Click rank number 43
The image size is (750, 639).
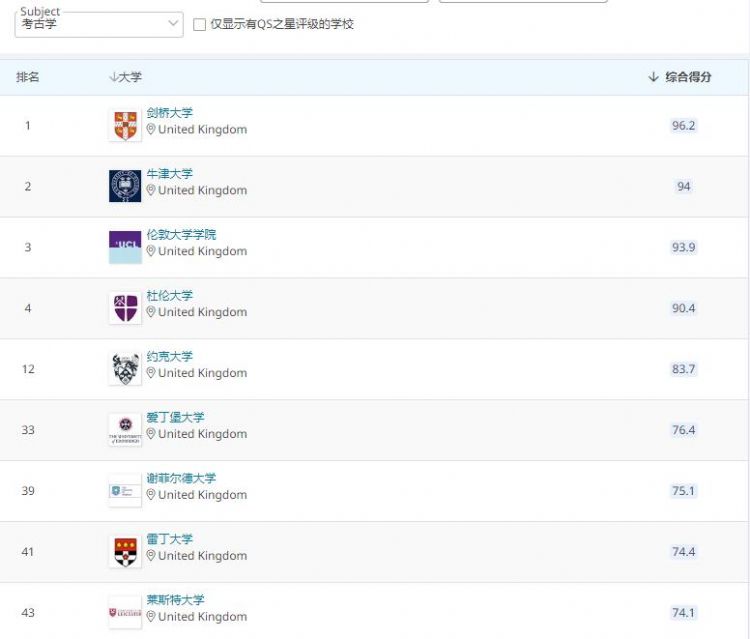28,612
